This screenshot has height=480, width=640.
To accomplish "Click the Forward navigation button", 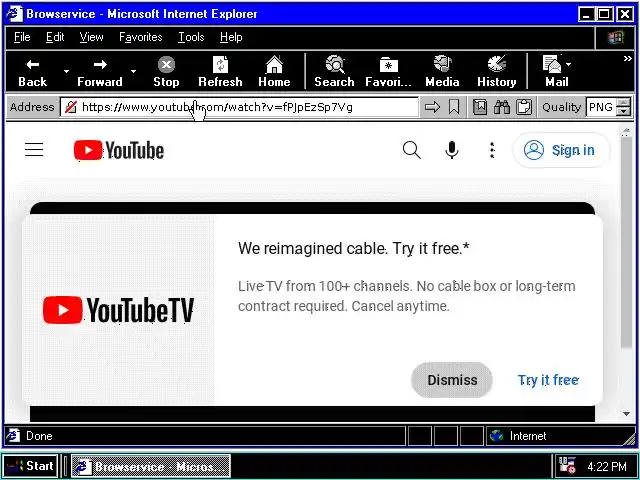I will pyautogui.click(x=100, y=72).
